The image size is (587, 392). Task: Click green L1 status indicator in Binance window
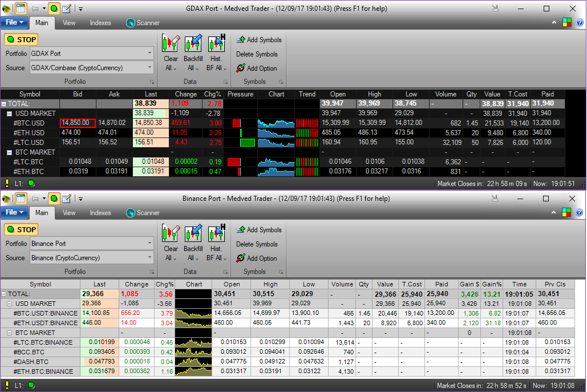31,385
